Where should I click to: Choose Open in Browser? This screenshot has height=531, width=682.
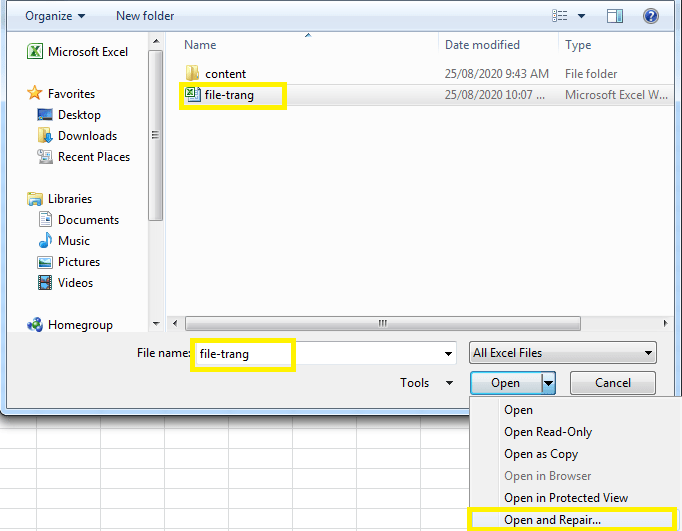click(548, 476)
